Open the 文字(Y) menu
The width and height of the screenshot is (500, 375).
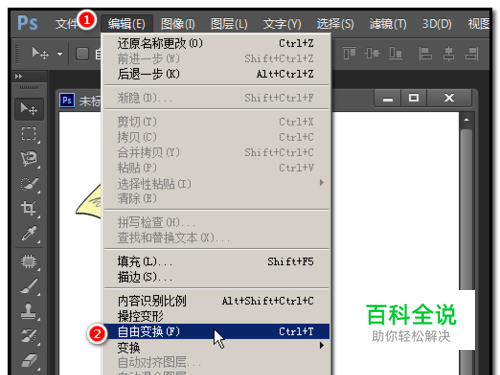pyautogui.click(x=282, y=24)
